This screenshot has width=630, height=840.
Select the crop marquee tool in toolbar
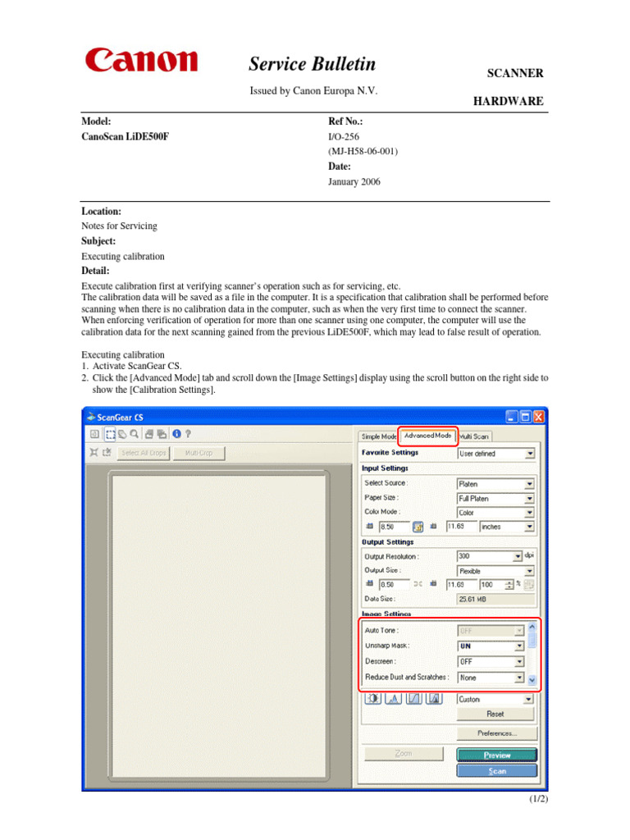[x=111, y=434]
